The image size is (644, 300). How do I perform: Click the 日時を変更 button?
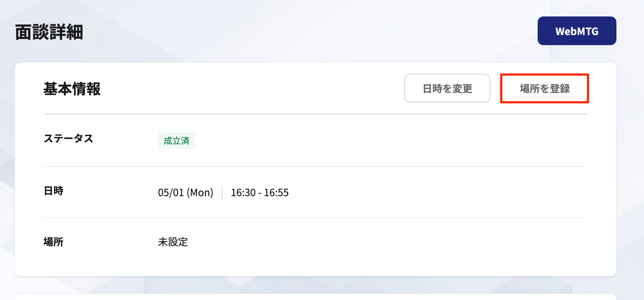click(447, 88)
